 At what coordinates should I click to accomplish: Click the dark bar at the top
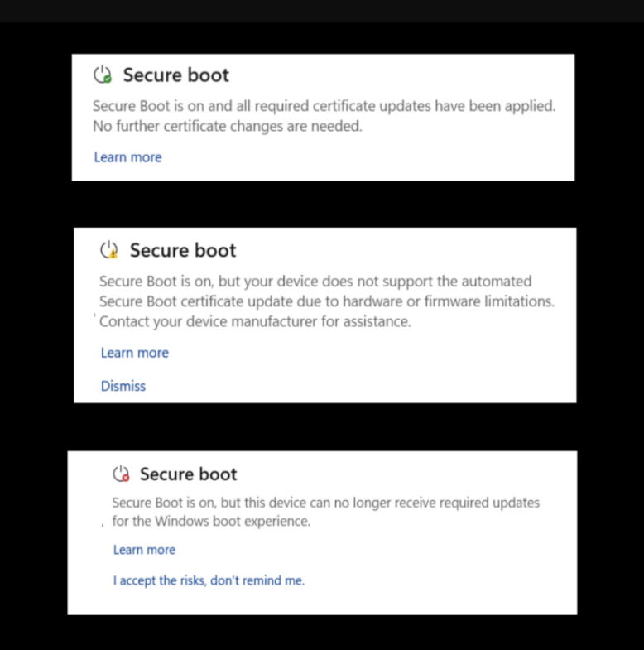(322, 11)
